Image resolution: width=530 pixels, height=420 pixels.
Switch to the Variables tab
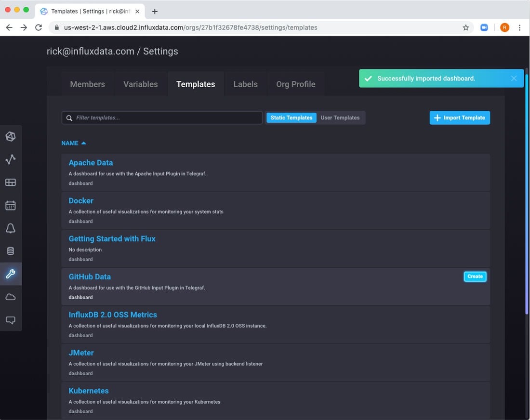140,84
